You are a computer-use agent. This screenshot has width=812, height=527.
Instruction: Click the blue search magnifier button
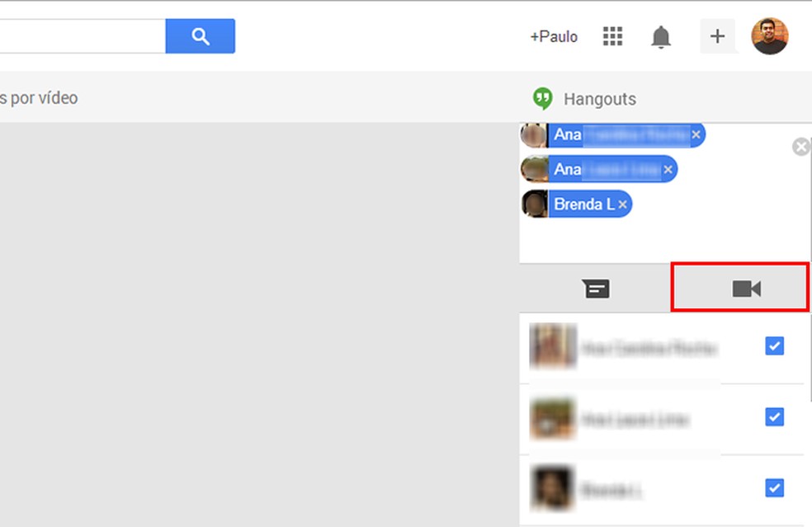pos(200,36)
